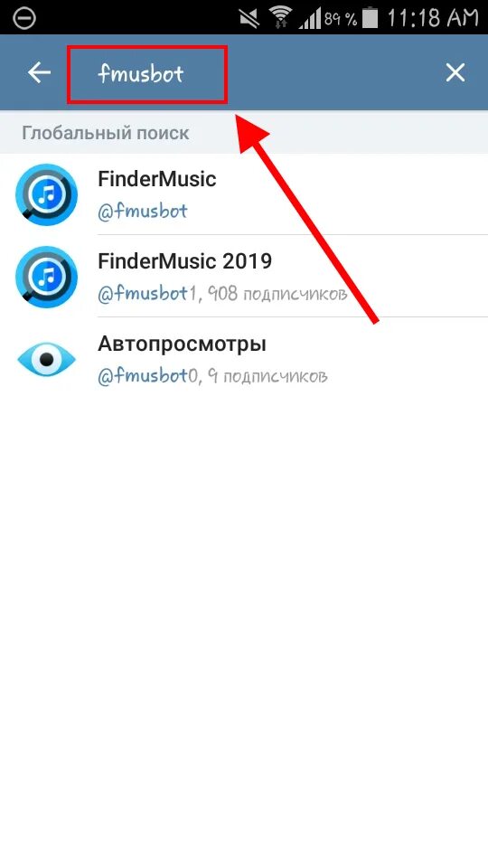
Task: Tap the muted sound status icon
Action: [251, 18]
